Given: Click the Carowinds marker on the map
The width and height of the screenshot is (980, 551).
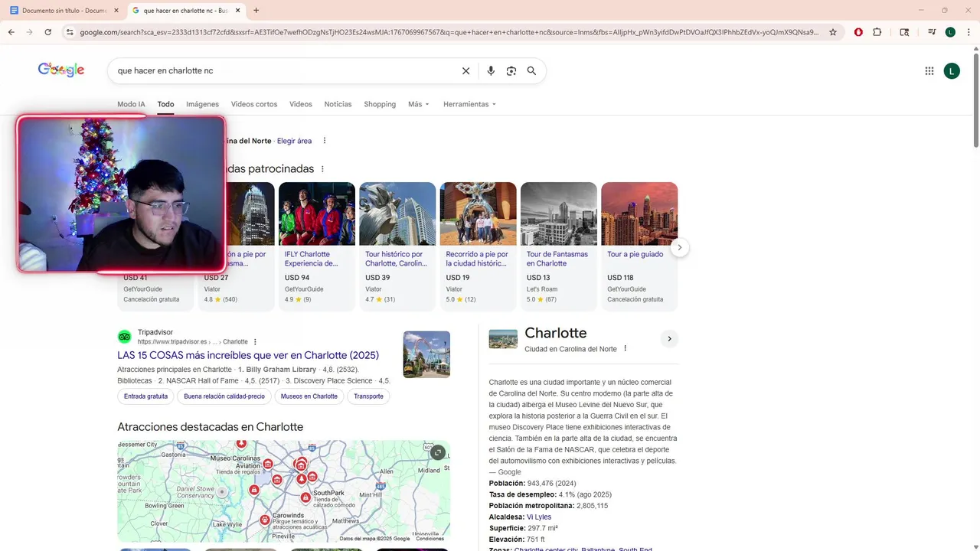Looking at the screenshot, I should coord(265,520).
